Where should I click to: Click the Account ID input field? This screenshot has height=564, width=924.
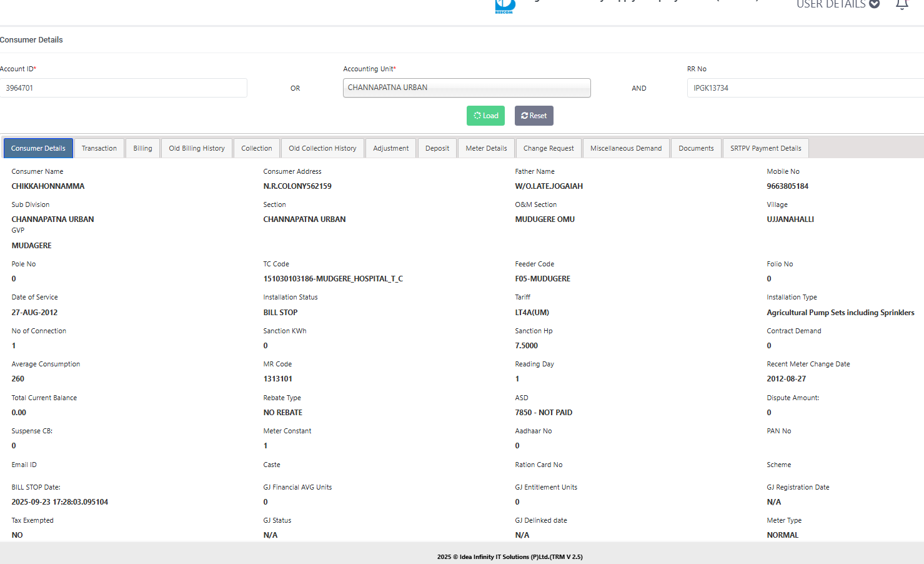pos(124,88)
